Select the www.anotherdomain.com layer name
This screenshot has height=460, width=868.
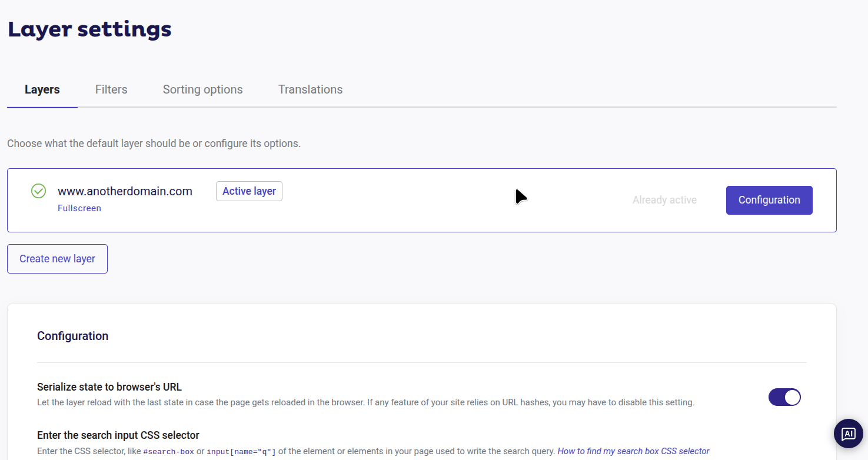[125, 191]
